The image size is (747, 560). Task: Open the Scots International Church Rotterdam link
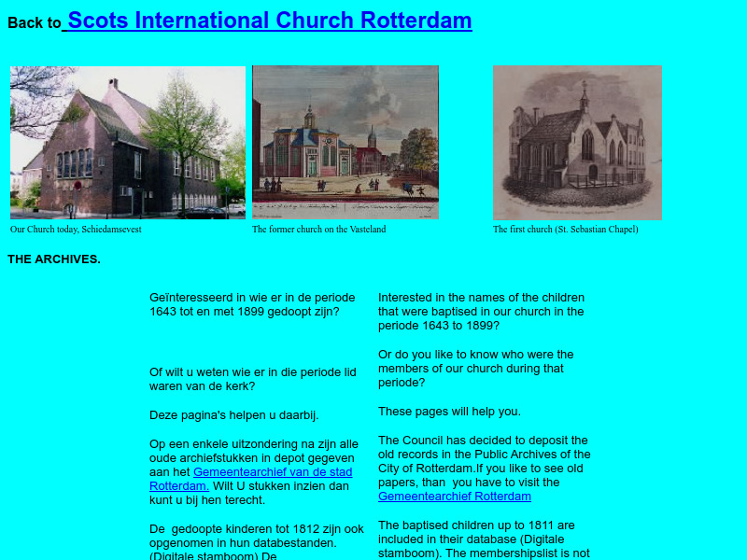268,20
